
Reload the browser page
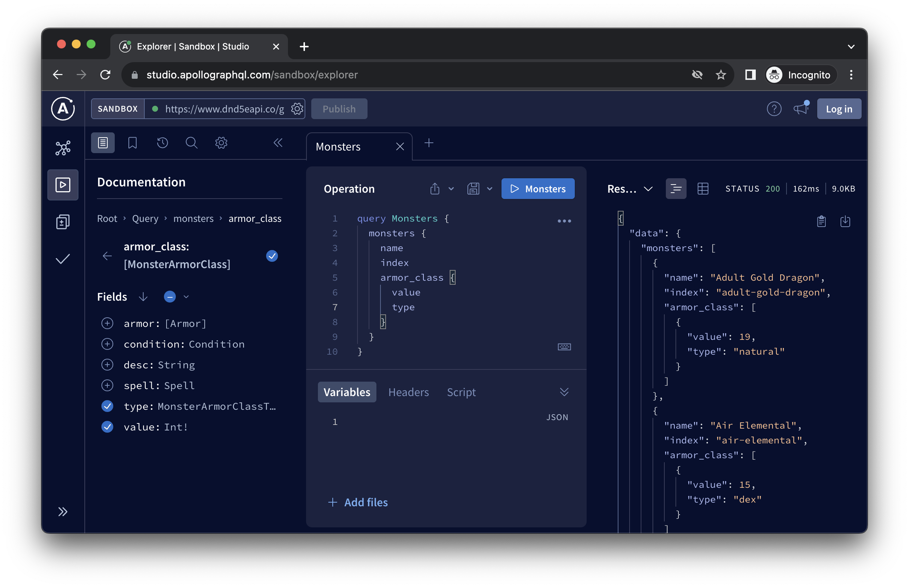coord(105,75)
